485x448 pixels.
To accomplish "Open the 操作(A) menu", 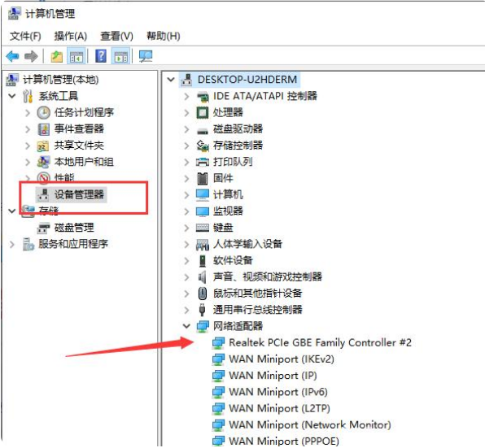I will 71,36.
